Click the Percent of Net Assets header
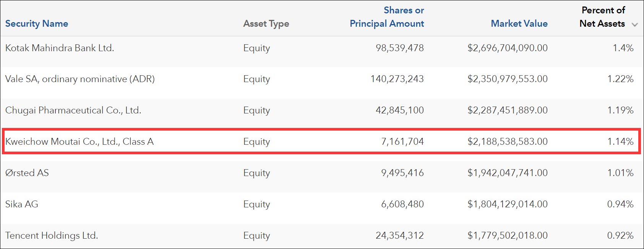The image size is (644, 249). tap(602, 17)
